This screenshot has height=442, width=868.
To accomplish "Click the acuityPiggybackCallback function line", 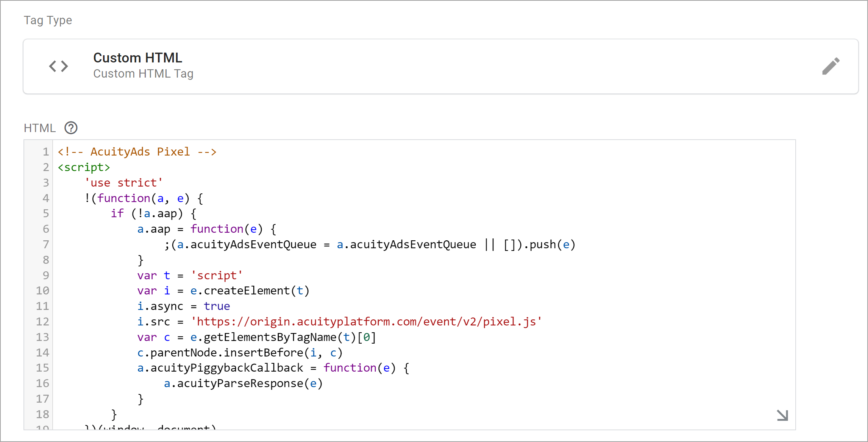I will click(x=273, y=368).
